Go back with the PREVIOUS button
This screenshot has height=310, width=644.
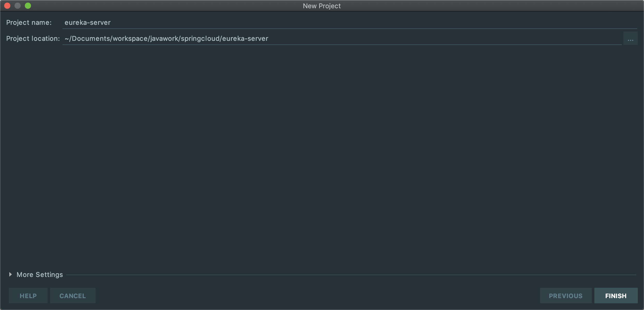coord(565,296)
